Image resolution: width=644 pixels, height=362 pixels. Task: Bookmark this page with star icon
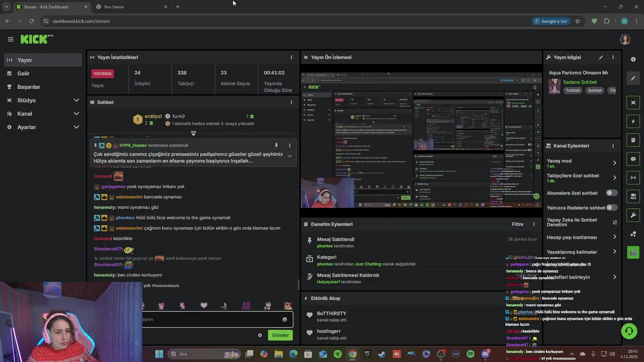pos(578,21)
